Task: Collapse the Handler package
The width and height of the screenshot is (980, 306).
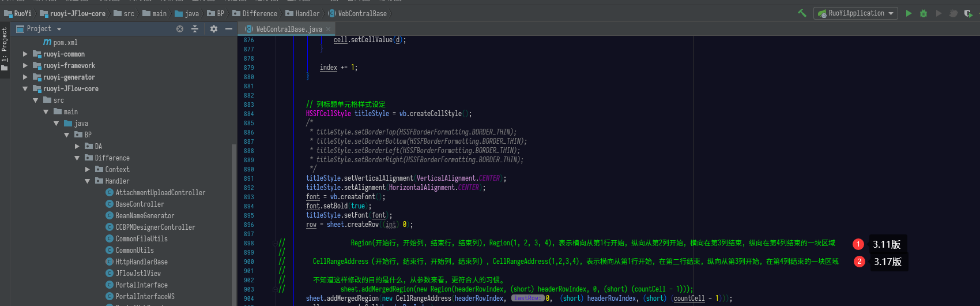Action: click(x=87, y=181)
